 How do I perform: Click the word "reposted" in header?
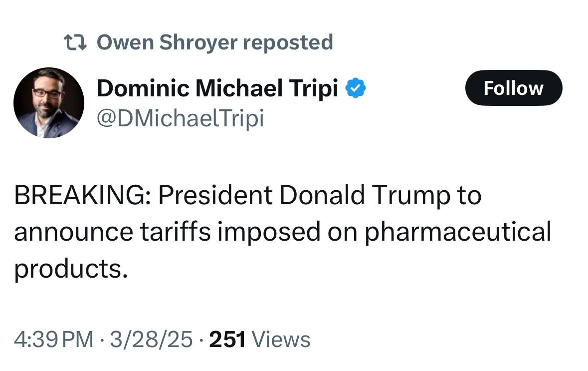pyautogui.click(x=288, y=42)
